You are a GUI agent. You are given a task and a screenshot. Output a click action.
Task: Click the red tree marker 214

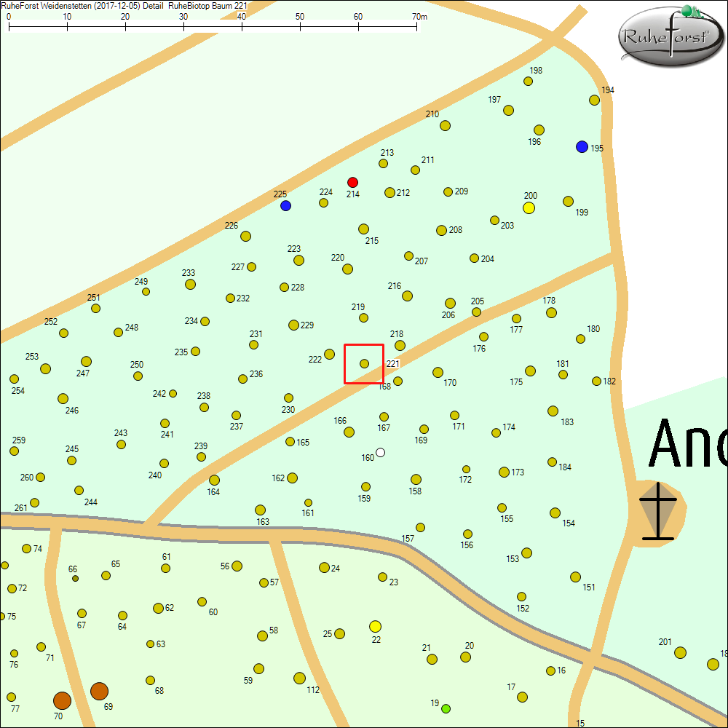point(352,182)
